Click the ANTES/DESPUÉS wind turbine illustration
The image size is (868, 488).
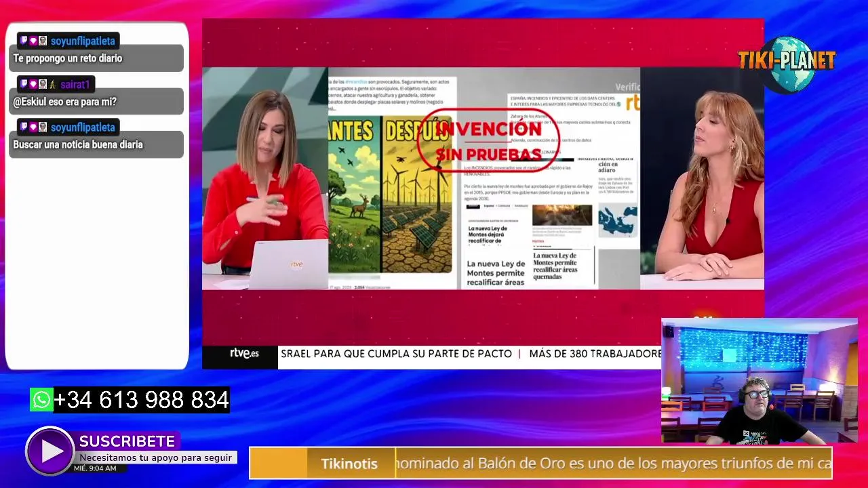pos(390,195)
